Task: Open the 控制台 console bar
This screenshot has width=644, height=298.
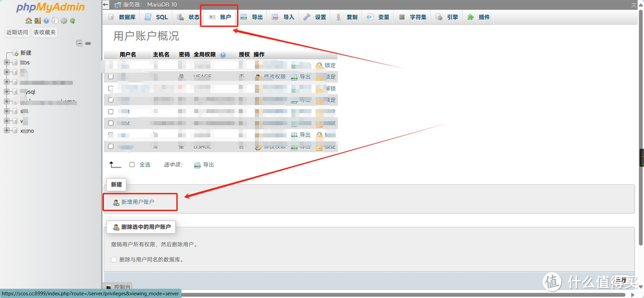Action: 118,287
